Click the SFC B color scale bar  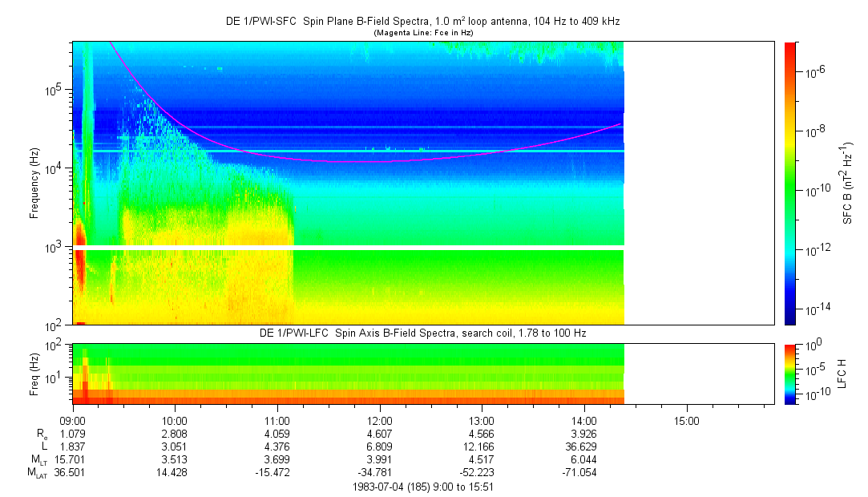[790, 183]
